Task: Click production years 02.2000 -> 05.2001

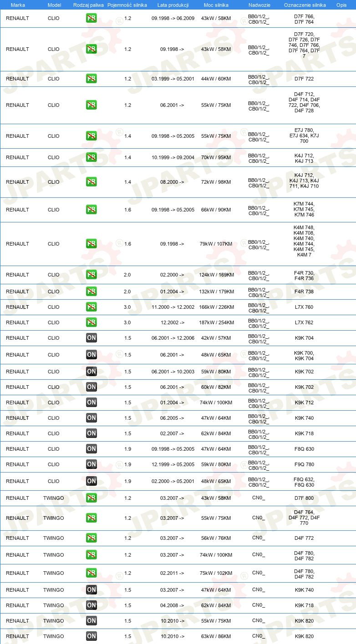Action: pos(173,481)
